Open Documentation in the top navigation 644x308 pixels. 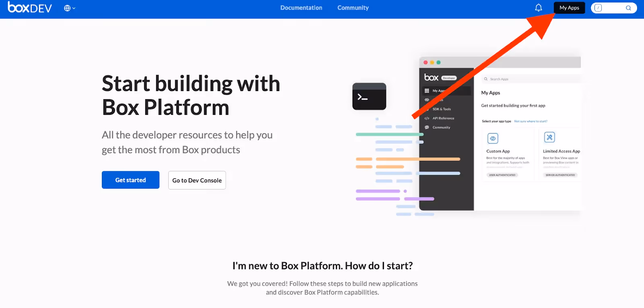point(301,8)
